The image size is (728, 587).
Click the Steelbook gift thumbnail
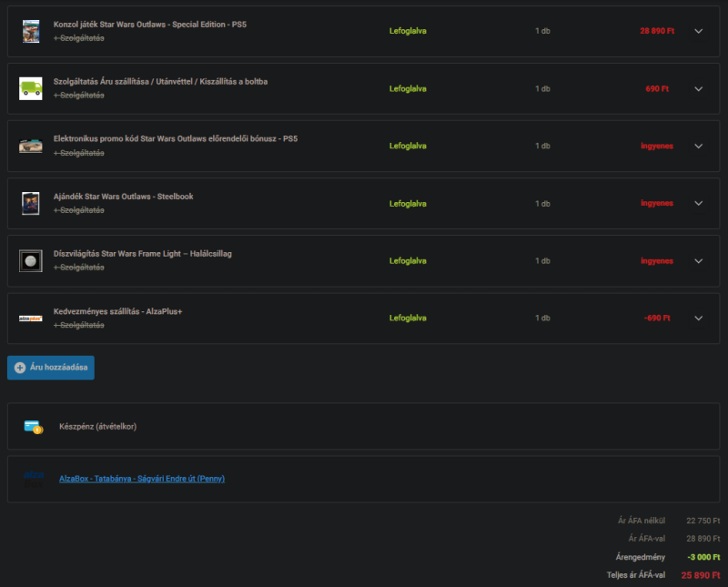click(31, 204)
